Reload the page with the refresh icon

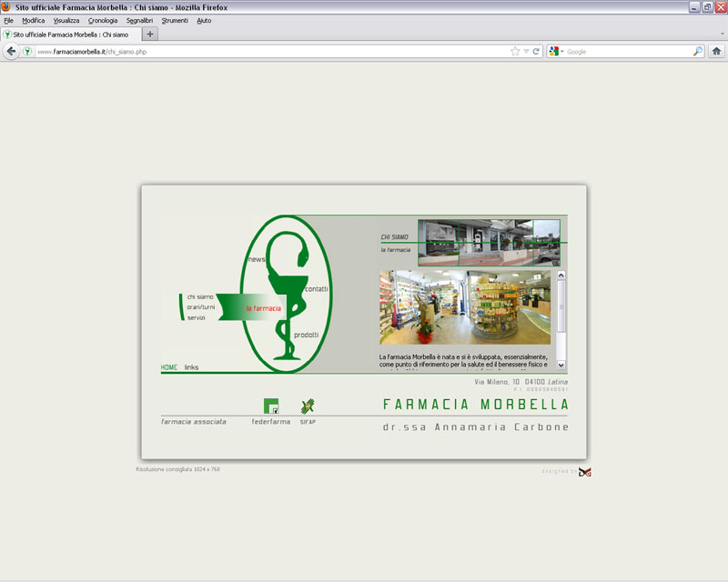(x=536, y=52)
